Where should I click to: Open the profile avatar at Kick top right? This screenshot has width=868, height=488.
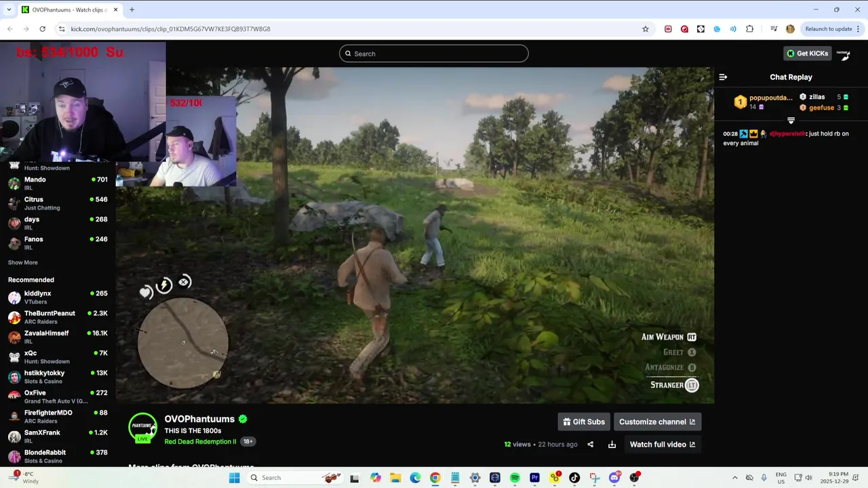click(x=843, y=54)
